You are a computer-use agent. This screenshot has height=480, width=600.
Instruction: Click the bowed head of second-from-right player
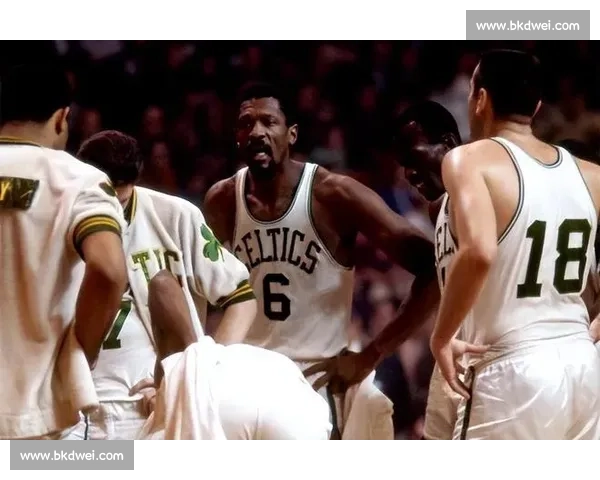pos(422,150)
